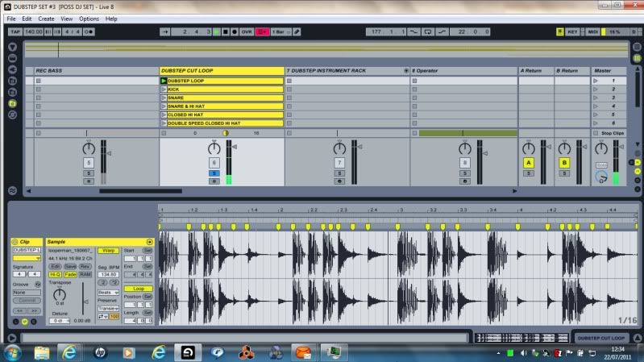Launch the SNARE & HI HAT clip
The image size is (644, 362).
pos(164,106)
